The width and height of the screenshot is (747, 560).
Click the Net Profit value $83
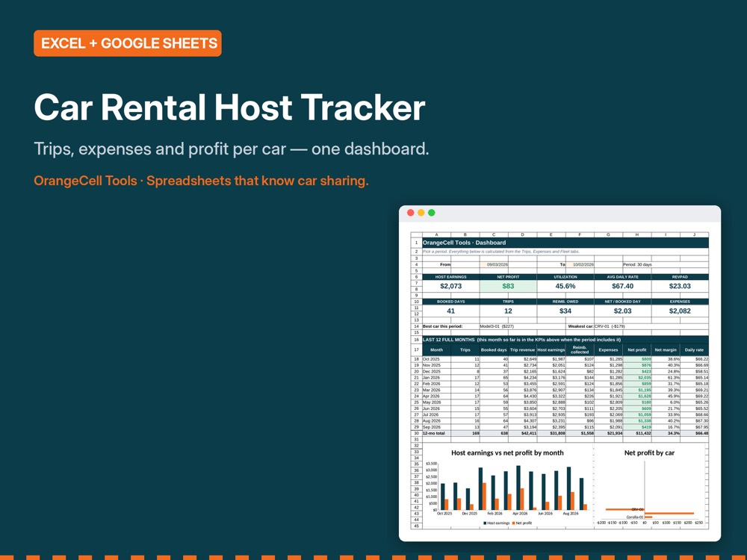pyautogui.click(x=508, y=286)
